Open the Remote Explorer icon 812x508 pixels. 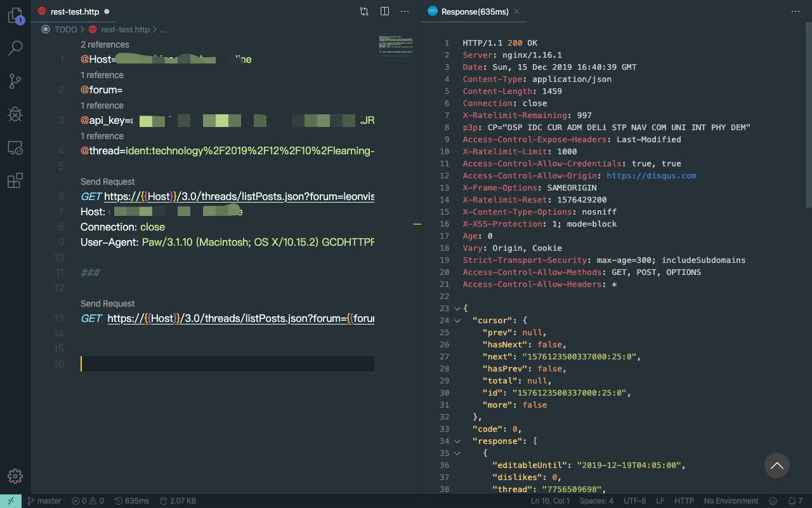(x=15, y=148)
